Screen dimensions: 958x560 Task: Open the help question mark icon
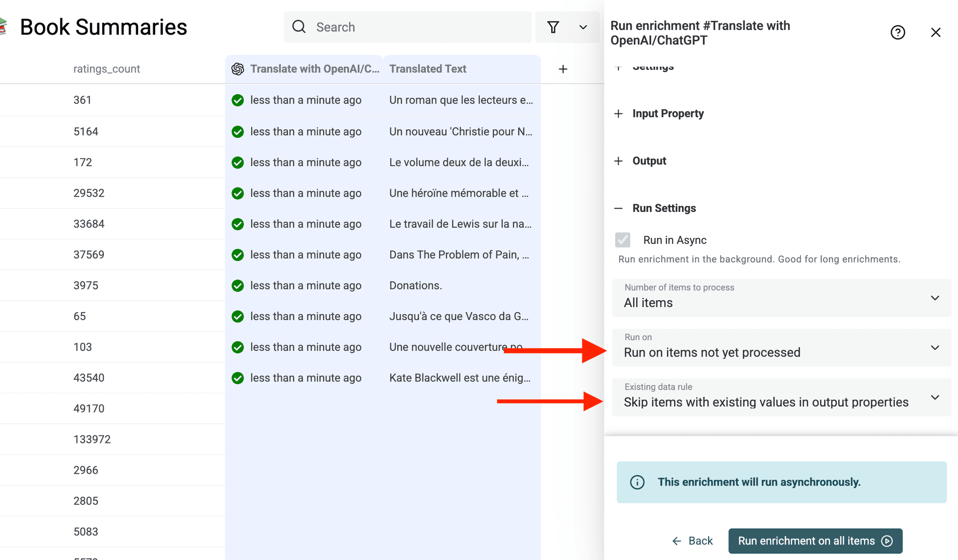pyautogui.click(x=898, y=32)
